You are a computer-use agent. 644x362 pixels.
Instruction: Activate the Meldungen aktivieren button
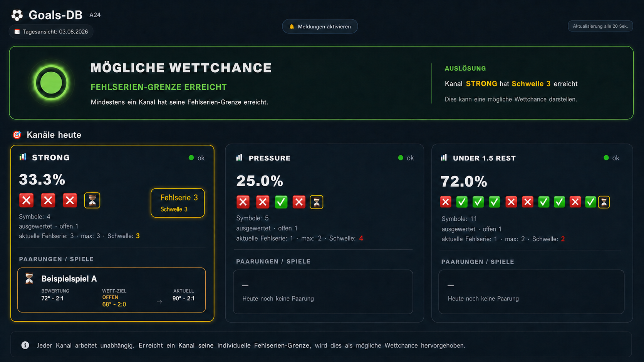coord(320,27)
